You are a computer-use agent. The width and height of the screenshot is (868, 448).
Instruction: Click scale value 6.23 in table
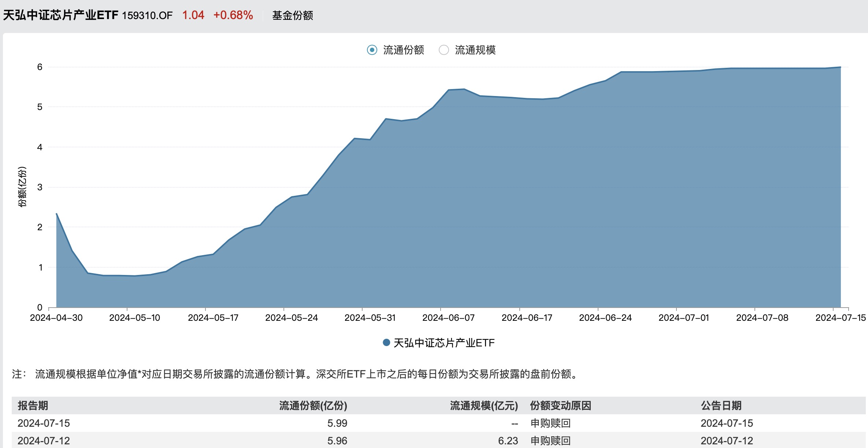point(508,441)
